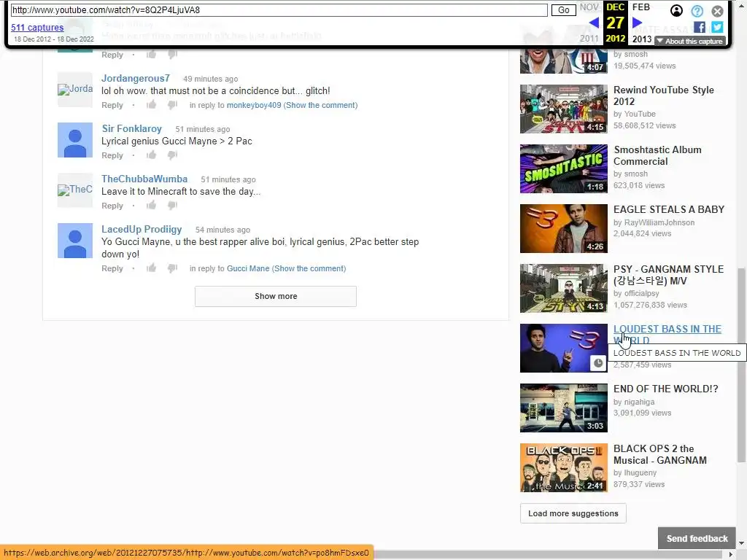Image resolution: width=747 pixels, height=560 pixels.
Task: Open LacedUp Prodiigy username link
Action: point(142,229)
